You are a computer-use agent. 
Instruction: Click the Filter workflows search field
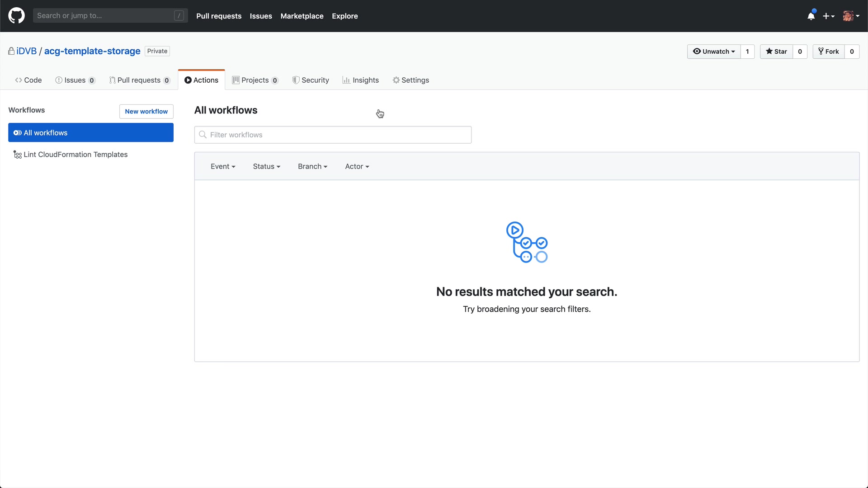coord(333,135)
